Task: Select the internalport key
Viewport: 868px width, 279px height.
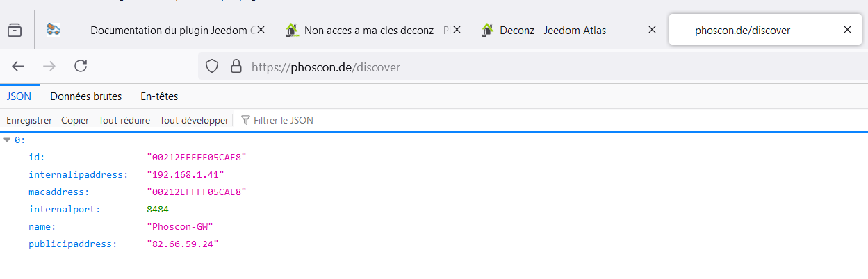Action: click(x=64, y=209)
